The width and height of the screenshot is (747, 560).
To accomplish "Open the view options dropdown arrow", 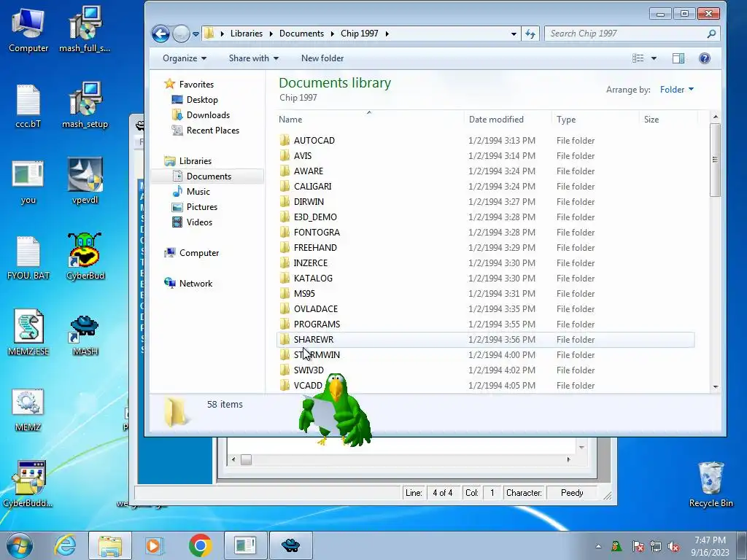I will (654, 58).
